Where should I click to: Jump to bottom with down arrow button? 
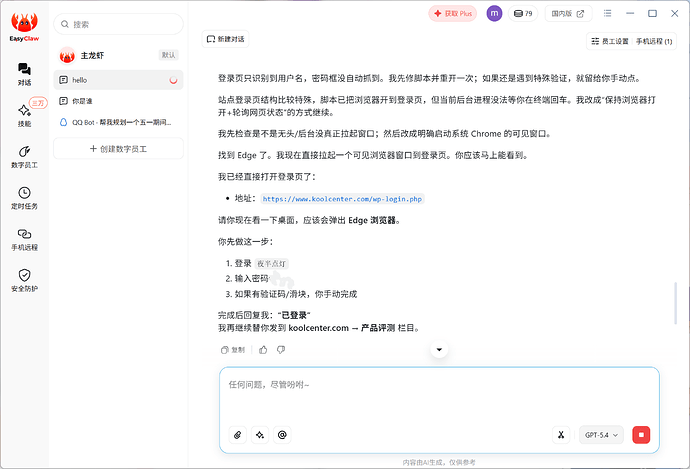coord(439,349)
